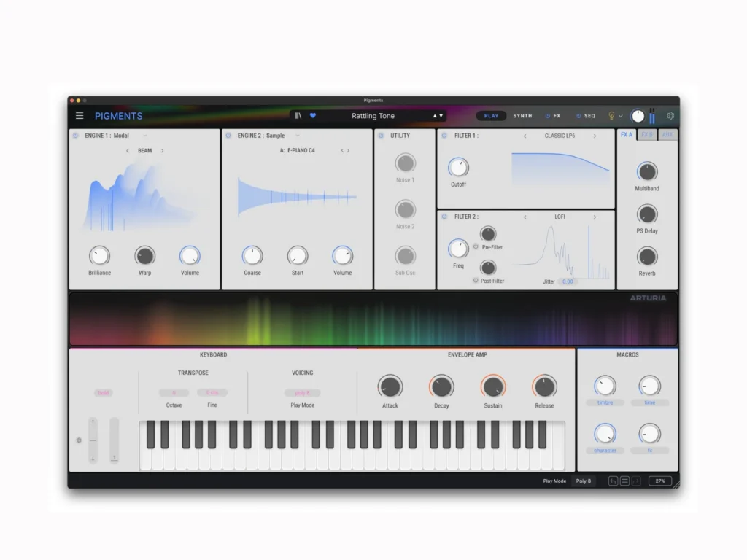Open the Octave transpose value field
Image resolution: width=747 pixels, height=560 pixels.
(x=174, y=393)
